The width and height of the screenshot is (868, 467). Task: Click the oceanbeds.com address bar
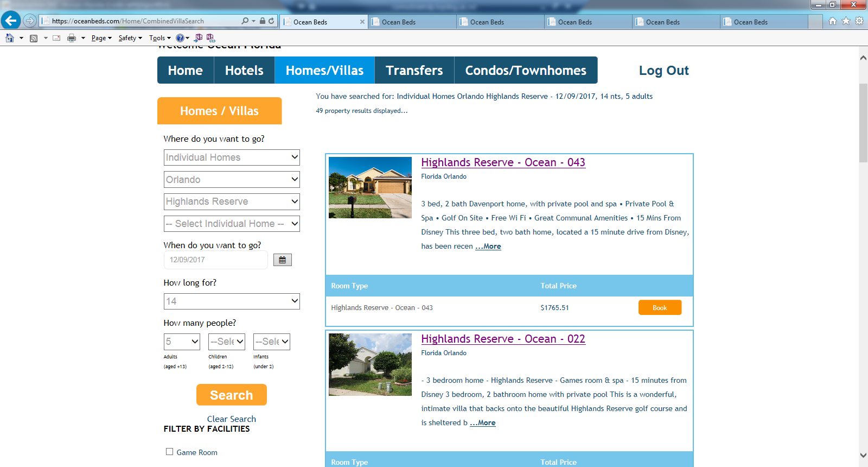coord(141,21)
